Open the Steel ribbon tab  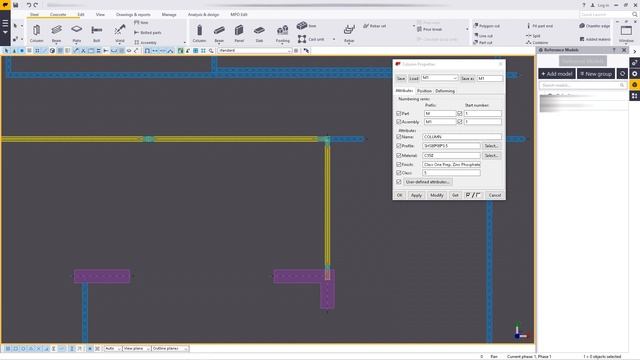click(x=34, y=14)
